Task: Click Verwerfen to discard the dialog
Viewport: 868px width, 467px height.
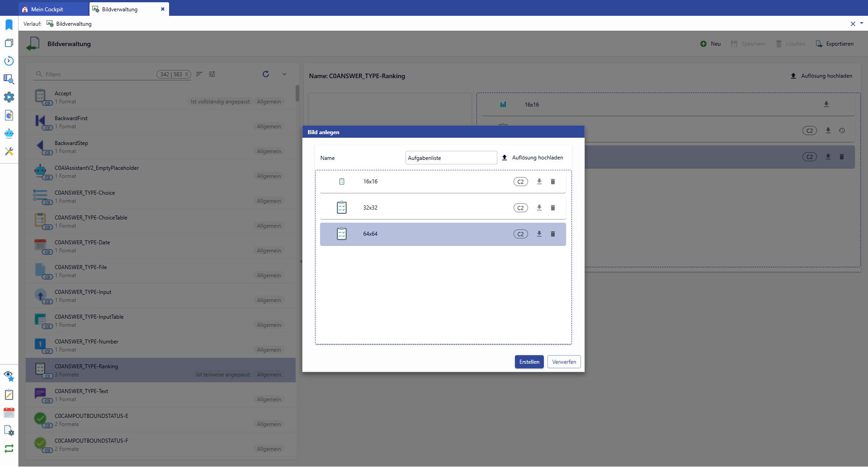Action: tap(564, 362)
